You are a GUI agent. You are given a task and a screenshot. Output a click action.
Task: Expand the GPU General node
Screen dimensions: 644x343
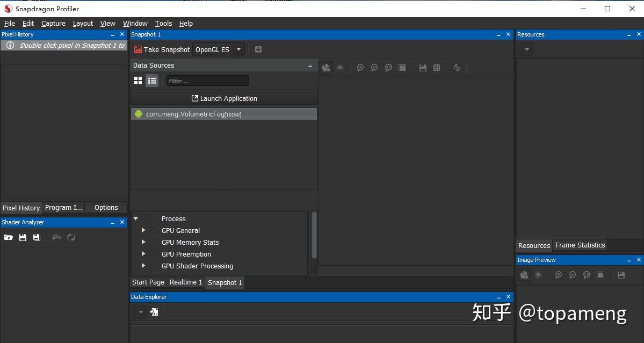[x=143, y=230]
